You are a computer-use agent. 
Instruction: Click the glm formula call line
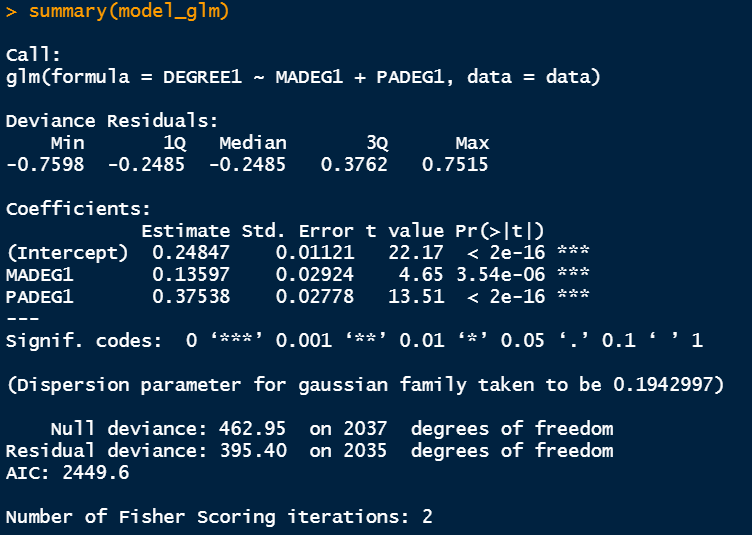tap(302, 76)
